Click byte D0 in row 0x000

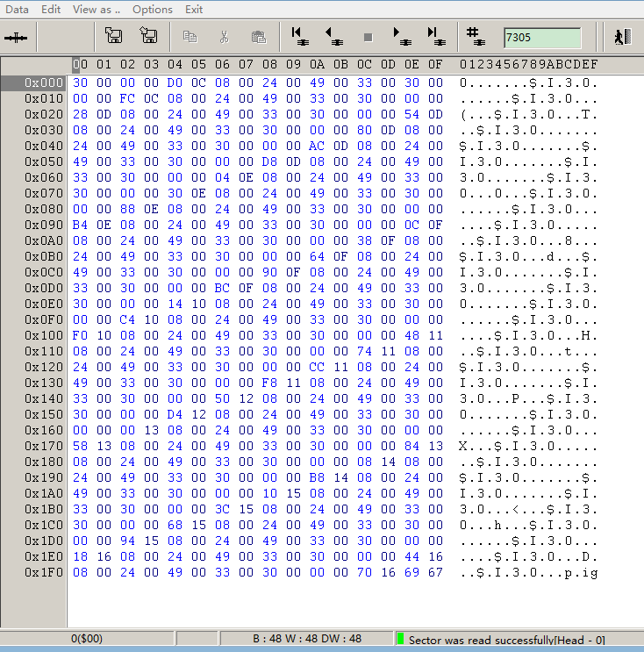tap(175, 82)
